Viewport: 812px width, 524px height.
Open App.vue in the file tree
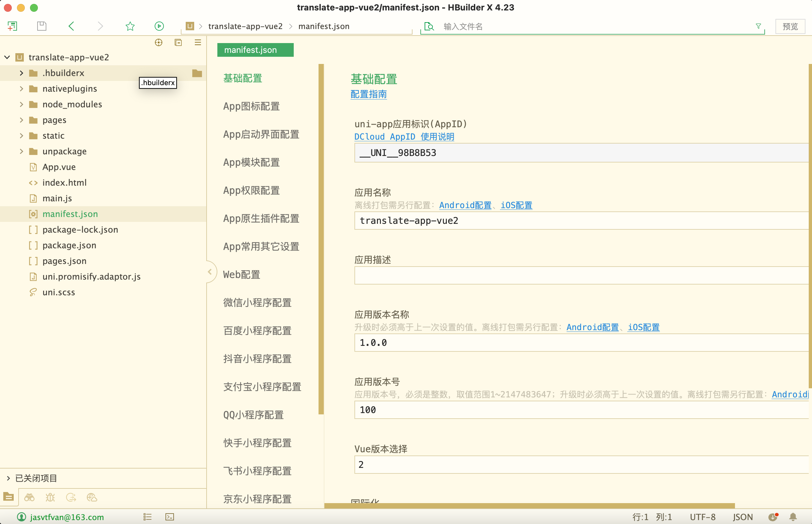[59, 167]
